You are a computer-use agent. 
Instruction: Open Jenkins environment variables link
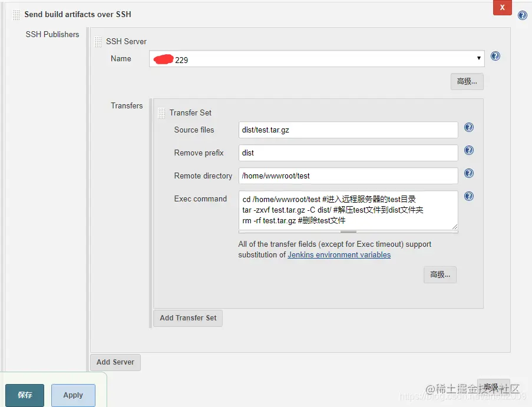pyautogui.click(x=339, y=254)
